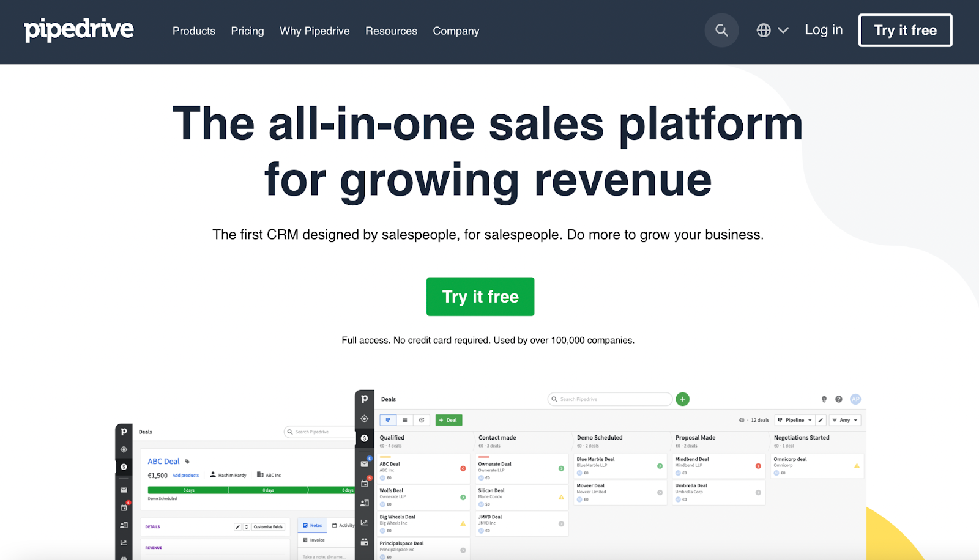Open the Pipeline selector dropdown
Screen dimensions: 979x560
795,420
